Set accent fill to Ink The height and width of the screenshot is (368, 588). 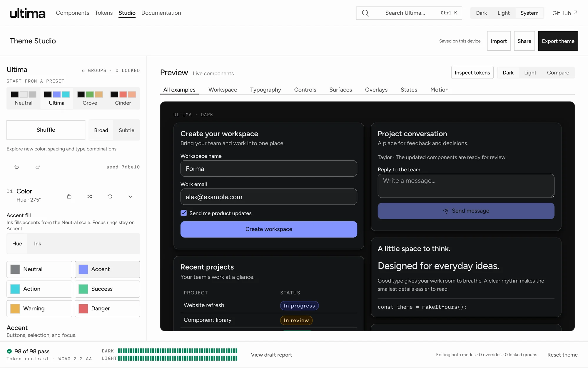coord(38,243)
